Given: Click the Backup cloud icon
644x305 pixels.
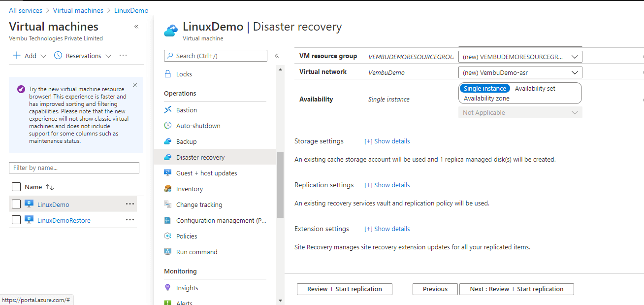Looking at the screenshot, I should [167, 141].
